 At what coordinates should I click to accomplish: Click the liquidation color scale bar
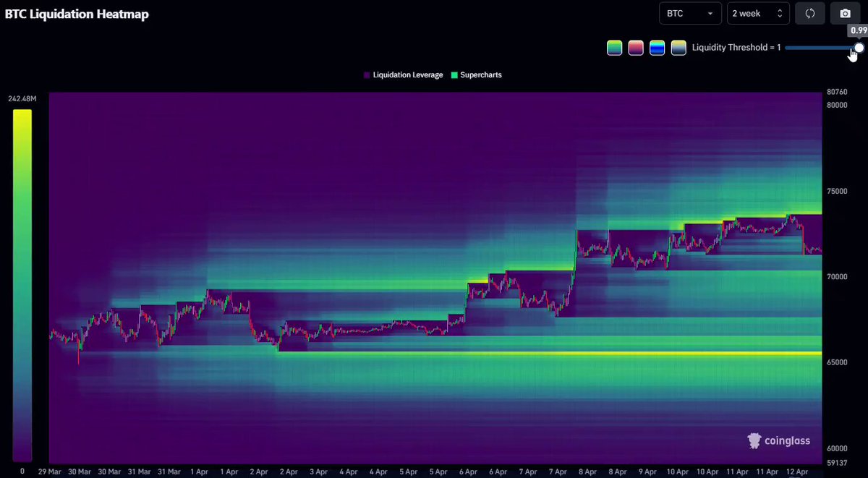click(22, 285)
